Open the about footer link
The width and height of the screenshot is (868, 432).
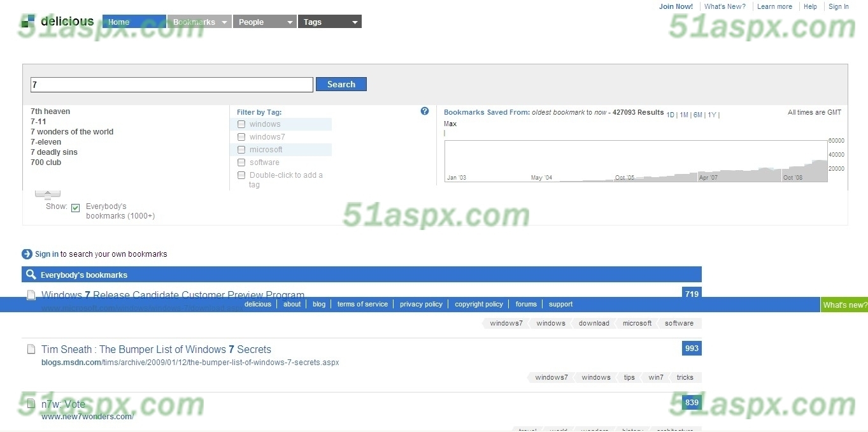click(292, 304)
